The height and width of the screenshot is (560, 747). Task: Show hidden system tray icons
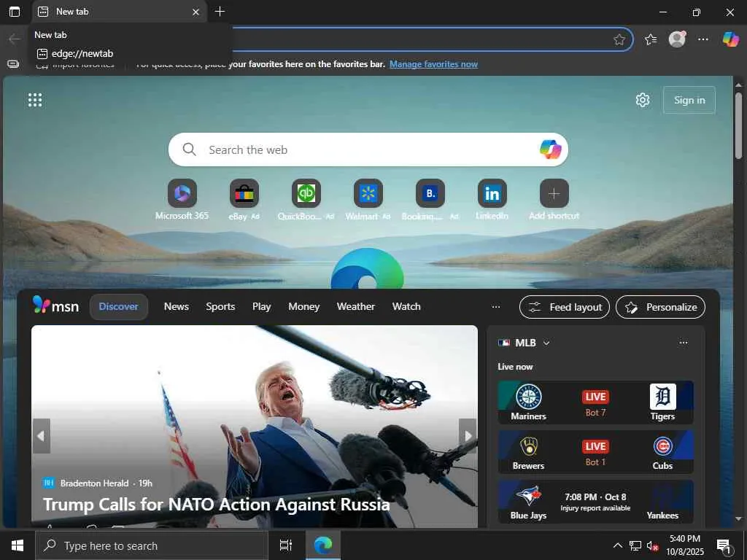(617, 545)
